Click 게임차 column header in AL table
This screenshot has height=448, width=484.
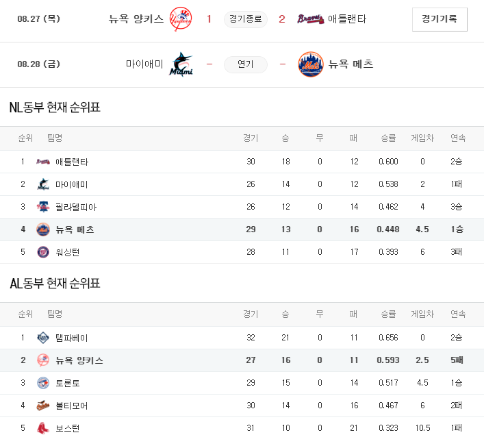tap(422, 314)
